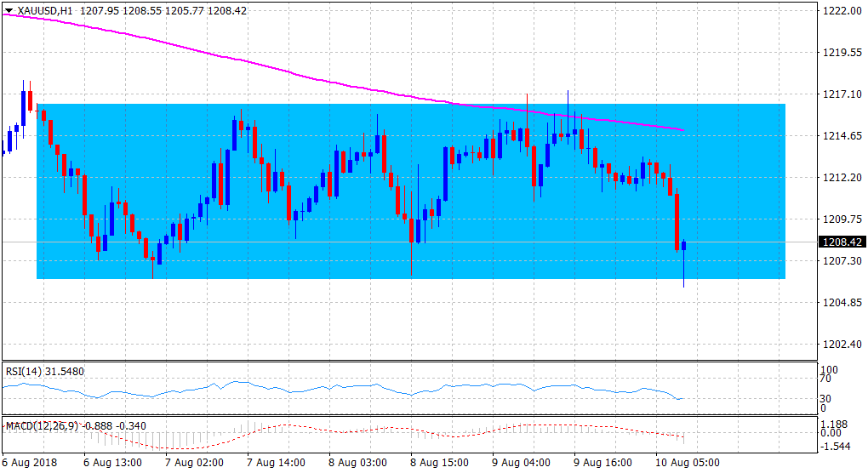Select the 10 Aug 05:00 time label
The width and height of the screenshot is (868, 473).
tap(687, 463)
